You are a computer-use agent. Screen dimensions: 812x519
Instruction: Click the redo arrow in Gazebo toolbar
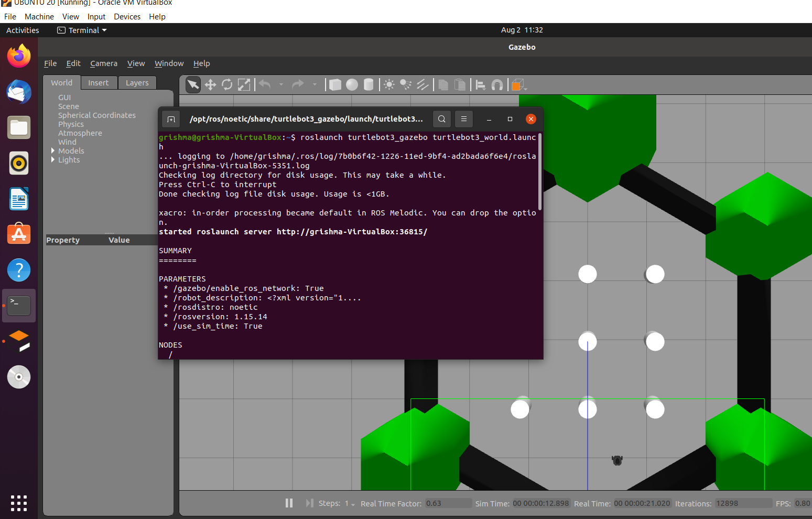coord(298,84)
